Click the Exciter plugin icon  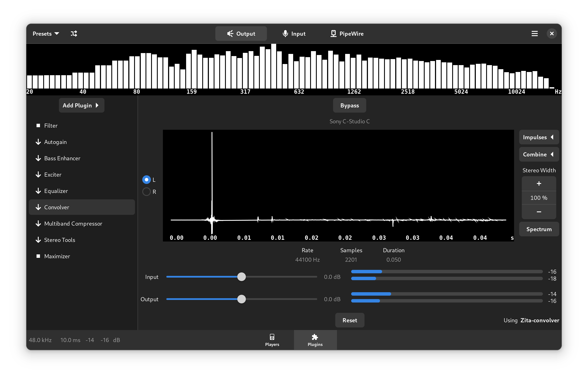(38, 174)
